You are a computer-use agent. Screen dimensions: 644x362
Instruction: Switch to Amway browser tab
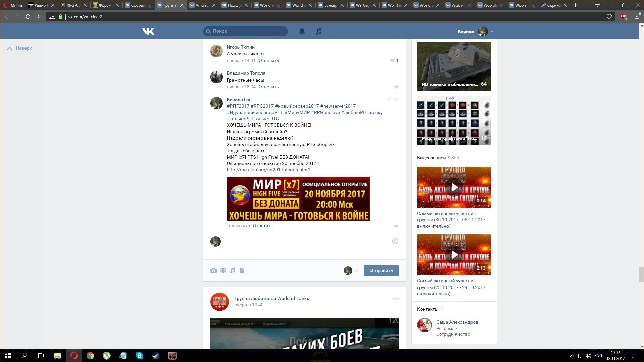pyautogui.click(x=202, y=5)
